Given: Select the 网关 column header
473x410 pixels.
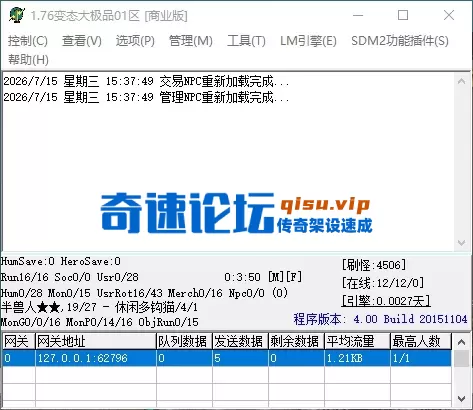Looking at the screenshot, I should coord(18,341).
